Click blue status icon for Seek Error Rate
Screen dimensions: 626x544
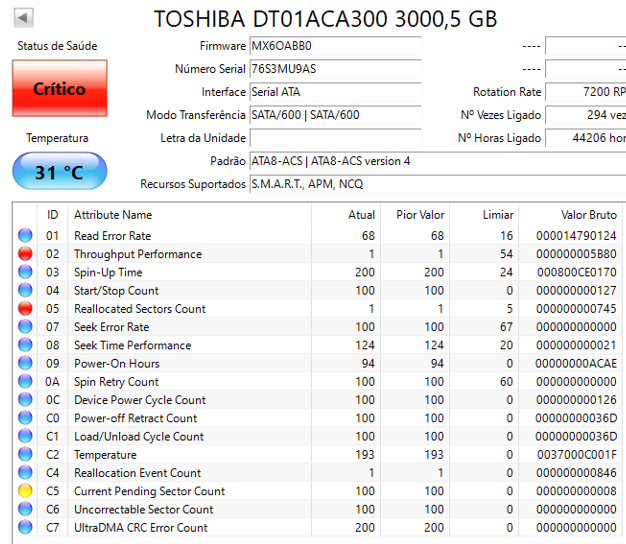point(25,326)
